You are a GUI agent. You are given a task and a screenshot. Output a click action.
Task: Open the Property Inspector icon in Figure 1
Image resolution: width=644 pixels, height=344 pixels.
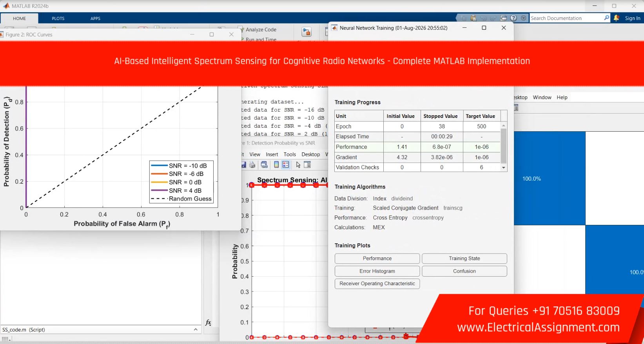point(307,165)
